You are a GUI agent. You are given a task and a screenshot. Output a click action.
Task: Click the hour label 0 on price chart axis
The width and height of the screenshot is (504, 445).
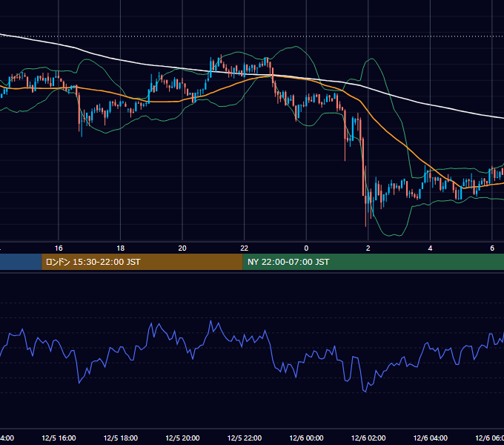tap(306, 248)
